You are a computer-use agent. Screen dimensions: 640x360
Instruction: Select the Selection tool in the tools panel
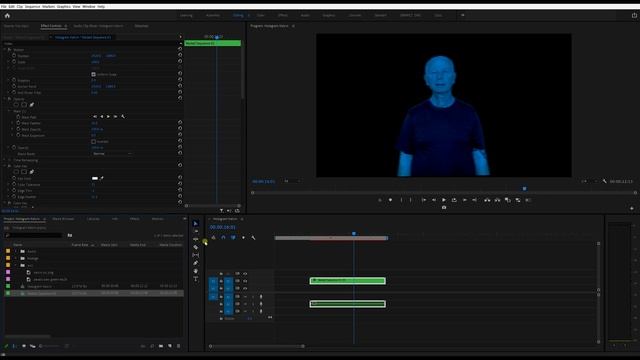click(x=196, y=223)
